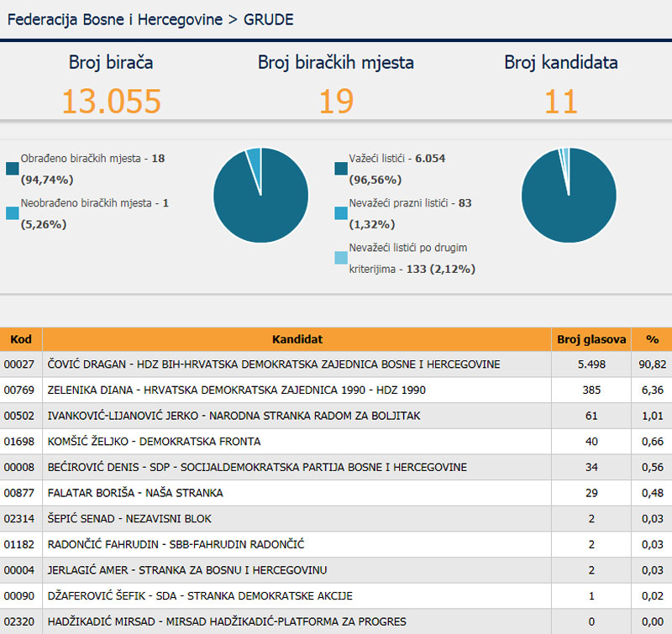The height and width of the screenshot is (634, 672).
Task: Click voter count 13.055
Action: 112,102
